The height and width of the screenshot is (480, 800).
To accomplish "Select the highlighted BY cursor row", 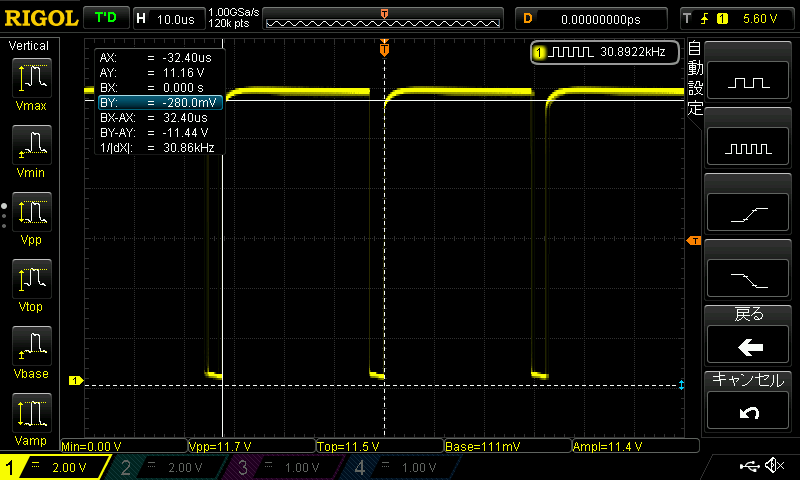I will (160, 103).
